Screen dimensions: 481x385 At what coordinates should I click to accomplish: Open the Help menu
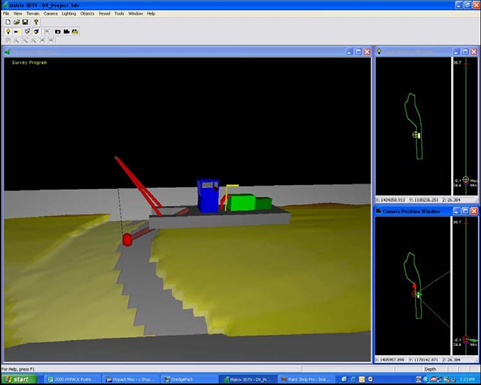151,13
